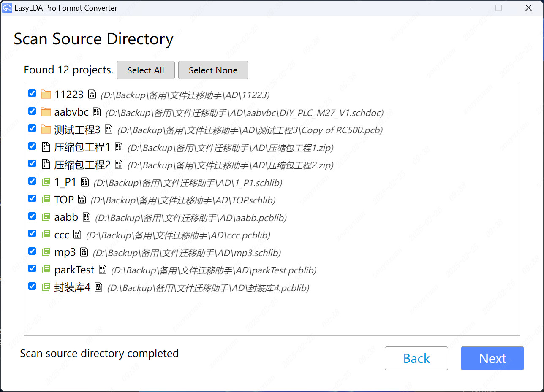Viewport: 544px width, 392px height.
Task: Click the green library icon beside 封装库4
Action: (46, 287)
